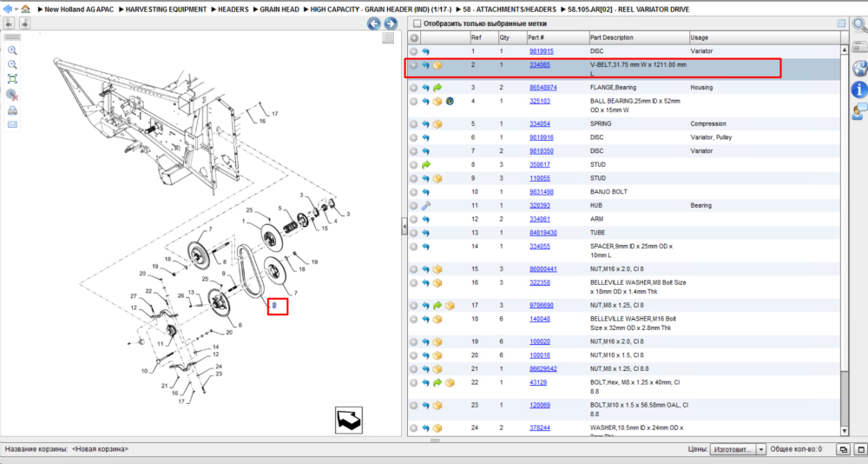Open part number 334065 link
Image resolution: width=868 pixels, height=464 pixels.
540,65
